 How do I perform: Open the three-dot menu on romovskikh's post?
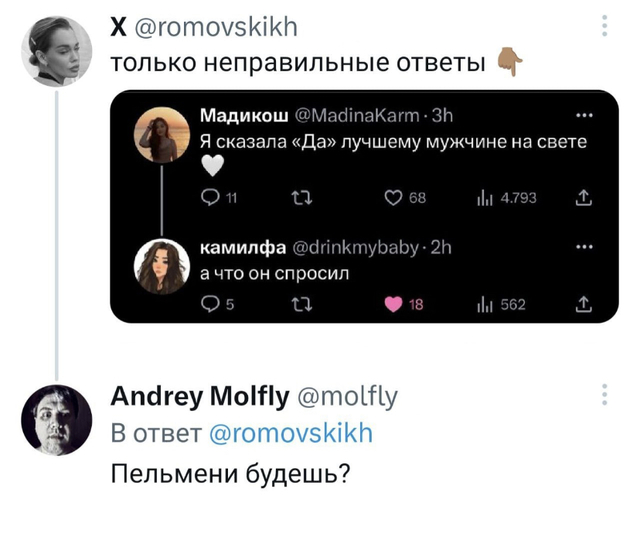[x=605, y=26]
